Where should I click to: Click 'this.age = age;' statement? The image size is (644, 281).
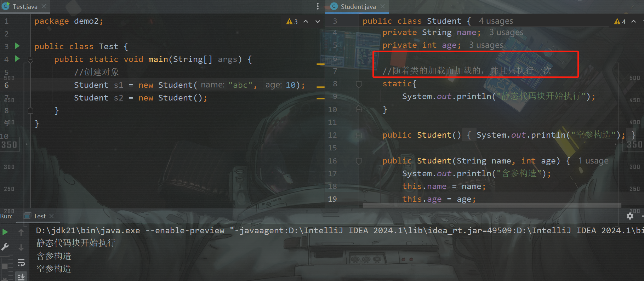pyautogui.click(x=439, y=199)
